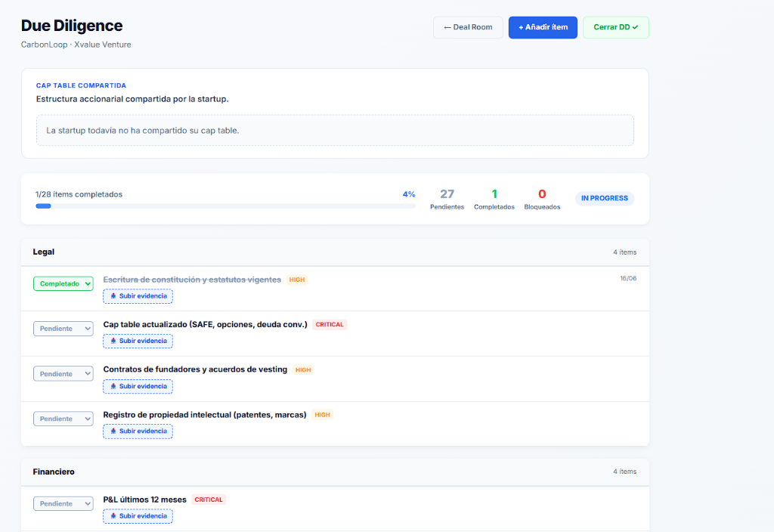Click the Contratos de fundadores item title
Image resolution: width=774 pixels, height=532 pixels.
point(195,370)
